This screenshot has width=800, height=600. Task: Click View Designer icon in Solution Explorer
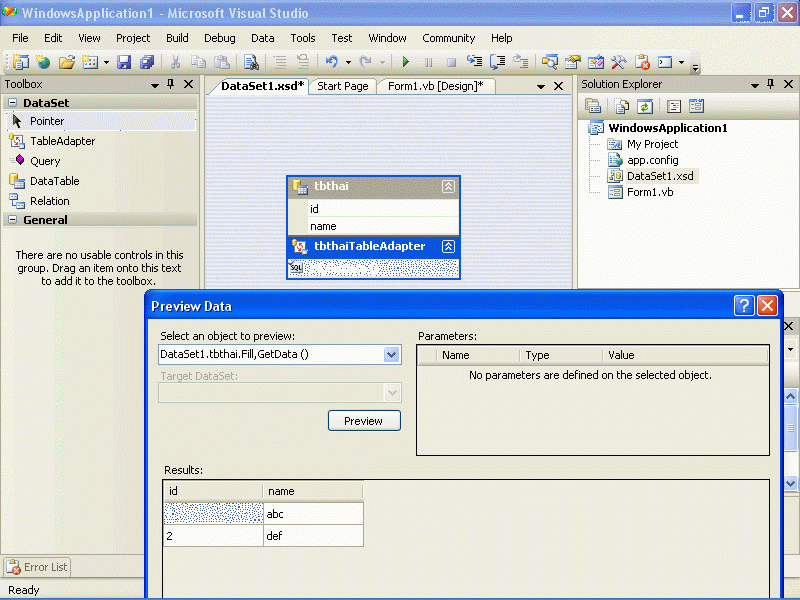(x=696, y=106)
